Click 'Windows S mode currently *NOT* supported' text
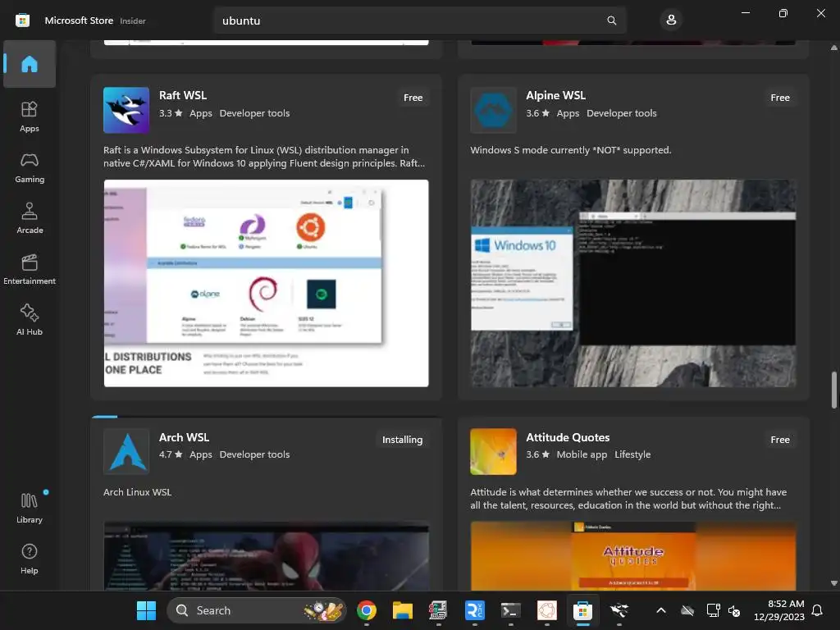840x630 pixels. (571, 150)
